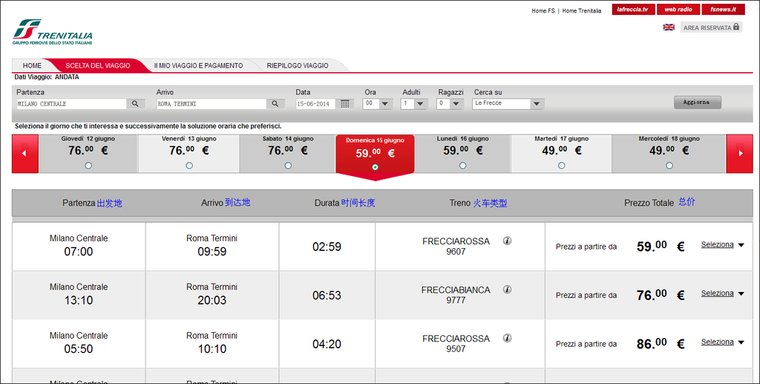Image resolution: width=760 pixels, height=384 pixels.
Task: Select Lunedì 16 giugno radio button
Action: [x=462, y=165]
